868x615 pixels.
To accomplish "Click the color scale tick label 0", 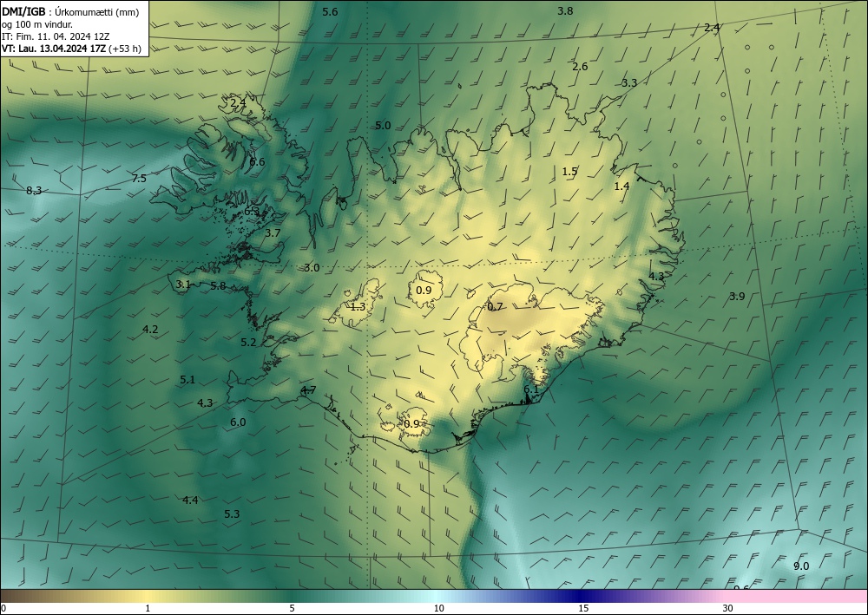I will [3, 609].
